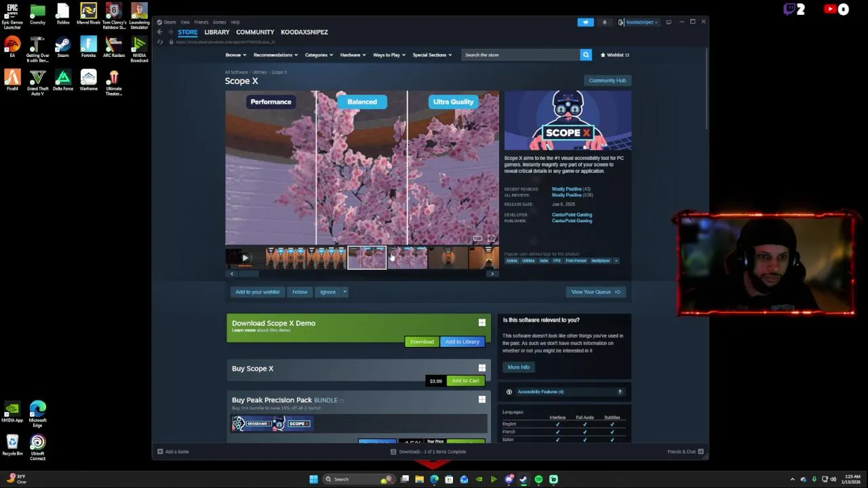868x488 pixels.
Task: Click the Windows Start button
Action: (313, 479)
